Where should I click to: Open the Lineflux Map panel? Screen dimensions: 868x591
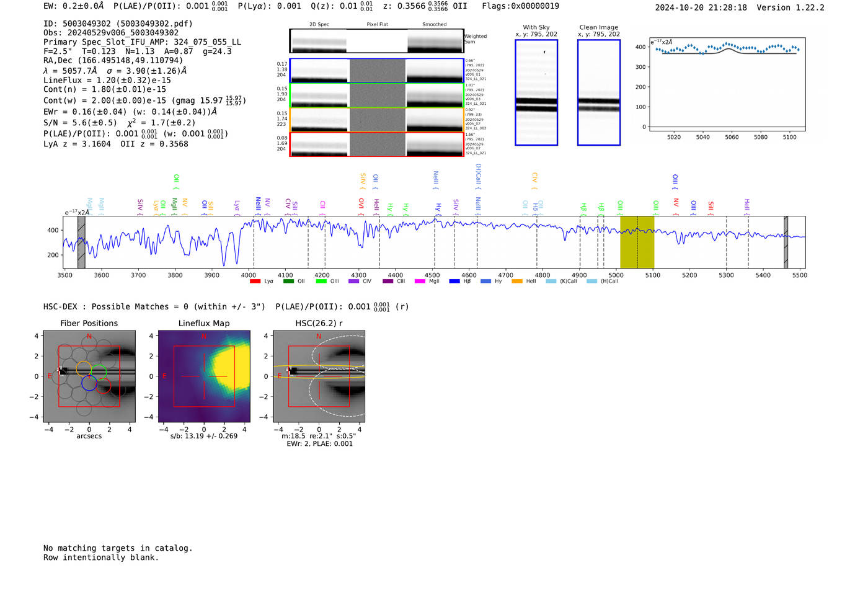point(204,376)
